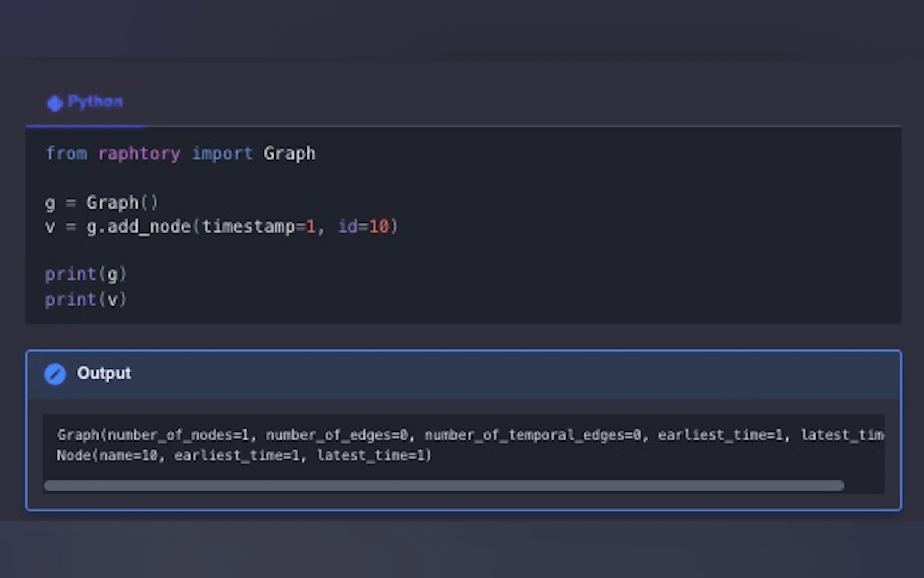Screen dimensions: 924x578
Task: Click the 'import' keyword in code
Action: click(222, 154)
